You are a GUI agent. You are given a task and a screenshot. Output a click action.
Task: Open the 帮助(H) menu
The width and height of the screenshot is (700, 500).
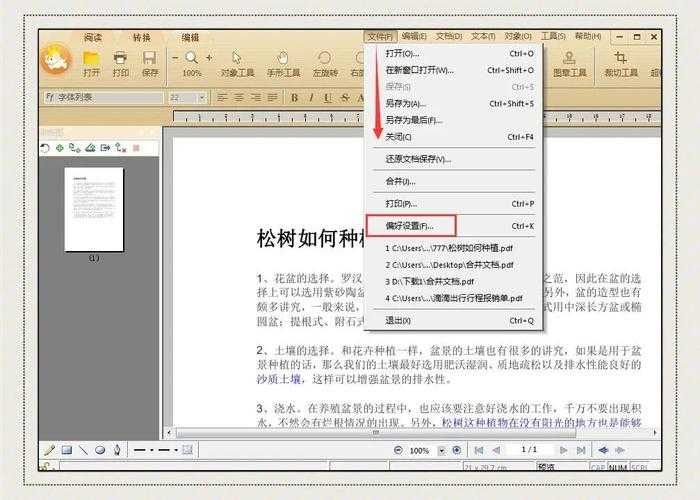[588, 36]
